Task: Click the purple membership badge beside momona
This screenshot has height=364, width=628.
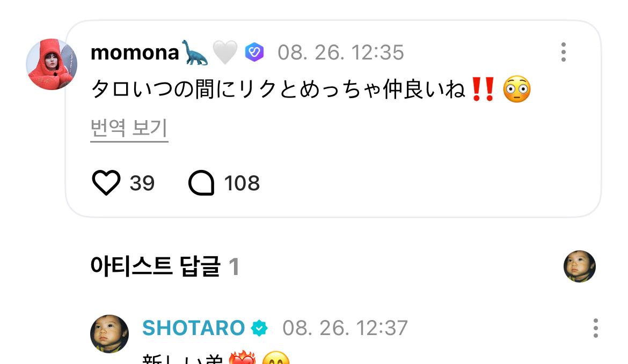Action: pos(254,53)
